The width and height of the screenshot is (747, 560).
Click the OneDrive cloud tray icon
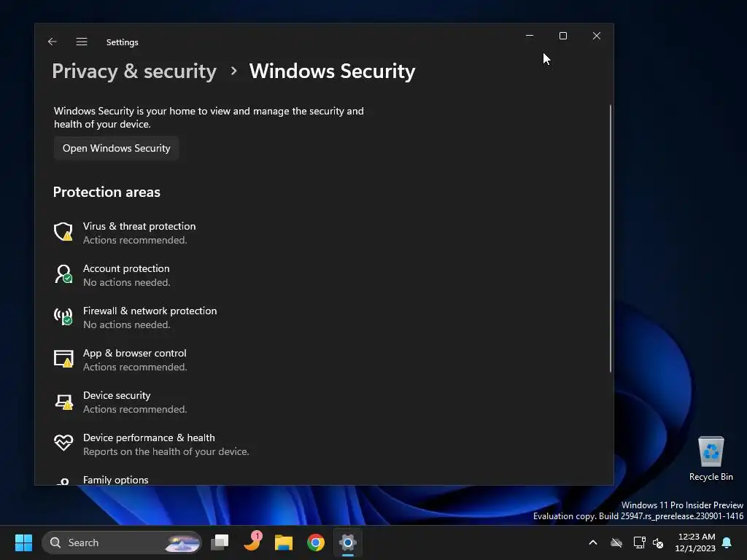[x=616, y=542]
